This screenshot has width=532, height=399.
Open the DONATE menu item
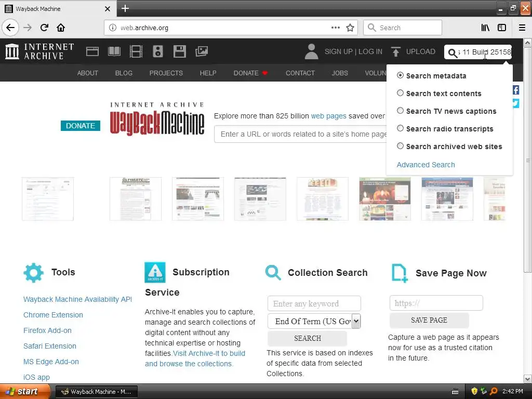pyautogui.click(x=250, y=73)
